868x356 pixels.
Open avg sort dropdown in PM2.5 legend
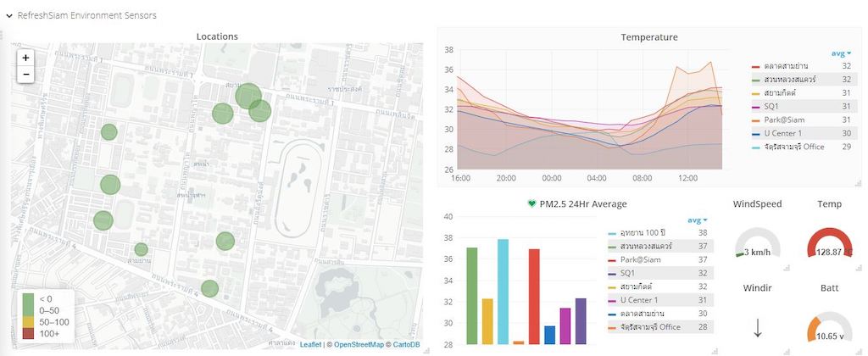tap(698, 220)
